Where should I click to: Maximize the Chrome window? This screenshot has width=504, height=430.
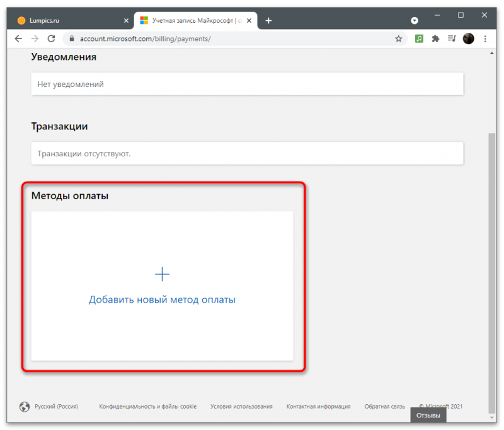(461, 15)
